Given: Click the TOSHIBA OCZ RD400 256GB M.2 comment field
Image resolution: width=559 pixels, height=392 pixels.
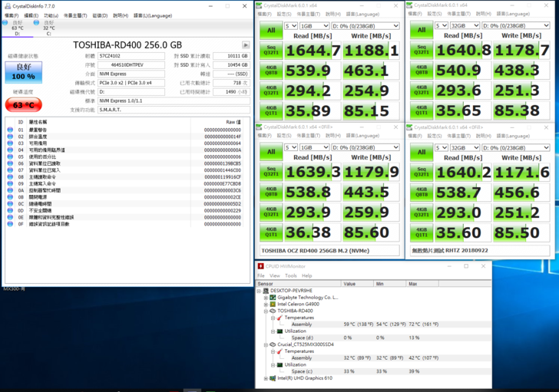Looking at the screenshot, I should point(330,250).
